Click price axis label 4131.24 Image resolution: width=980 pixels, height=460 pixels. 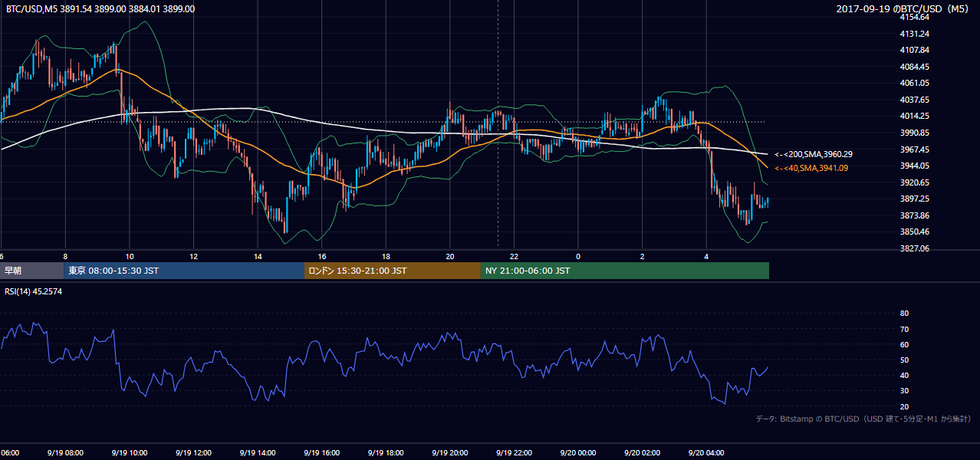(915, 34)
